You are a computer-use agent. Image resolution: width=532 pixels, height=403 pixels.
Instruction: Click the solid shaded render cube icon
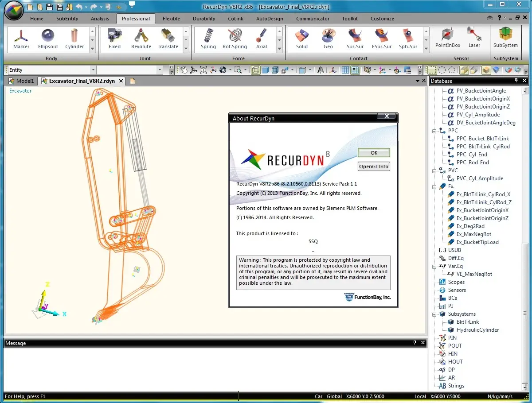(266, 70)
